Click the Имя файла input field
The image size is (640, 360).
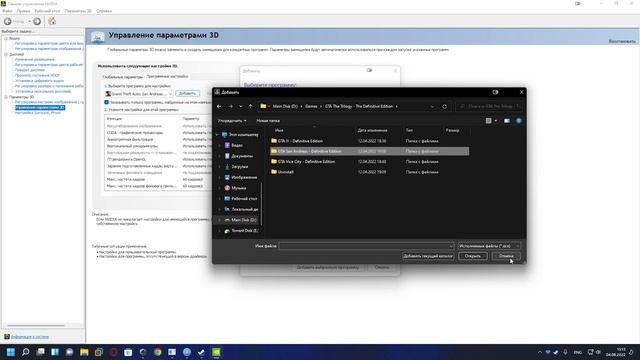[x=366, y=246]
